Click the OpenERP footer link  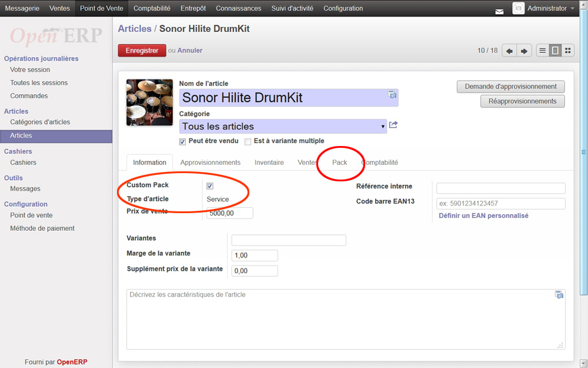click(72, 362)
